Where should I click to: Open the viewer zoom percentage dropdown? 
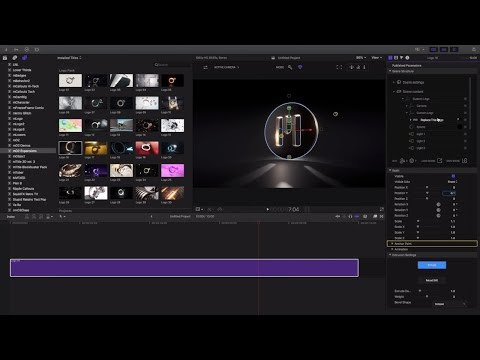(361, 58)
